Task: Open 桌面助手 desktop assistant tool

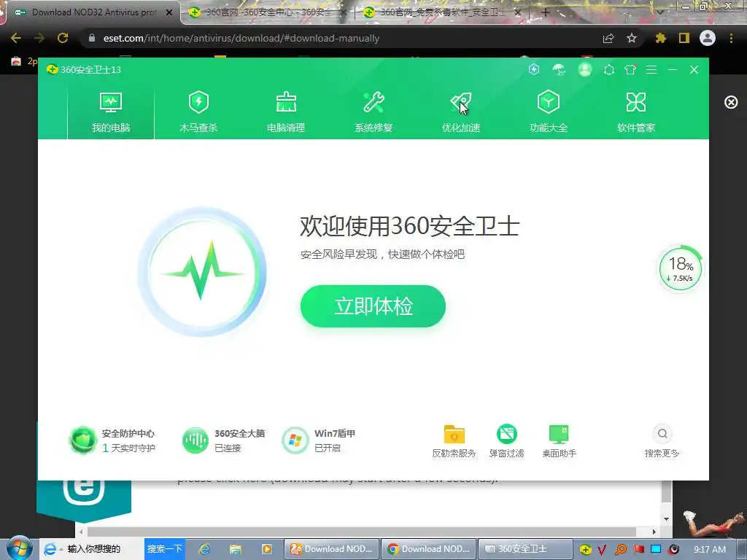Action: [x=559, y=441]
